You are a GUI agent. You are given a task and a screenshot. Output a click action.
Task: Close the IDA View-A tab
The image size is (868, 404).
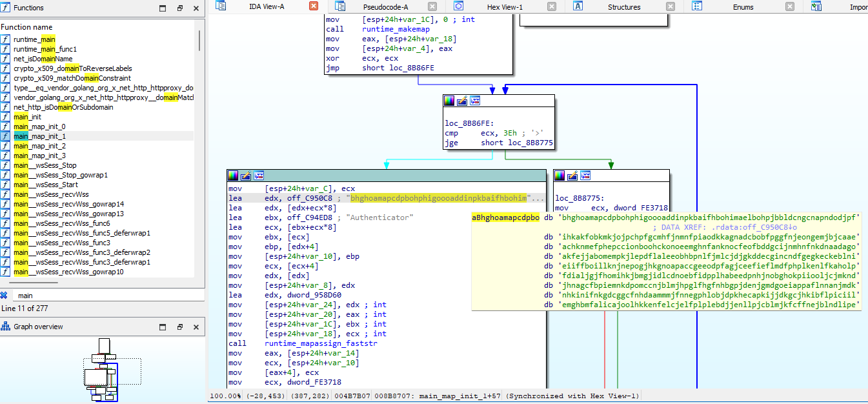(314, 6)
